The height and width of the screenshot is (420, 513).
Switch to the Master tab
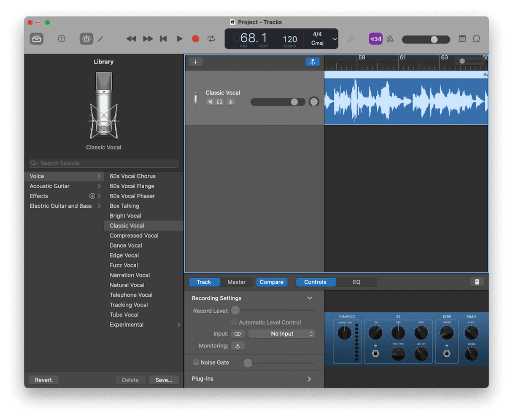[236, 282]
